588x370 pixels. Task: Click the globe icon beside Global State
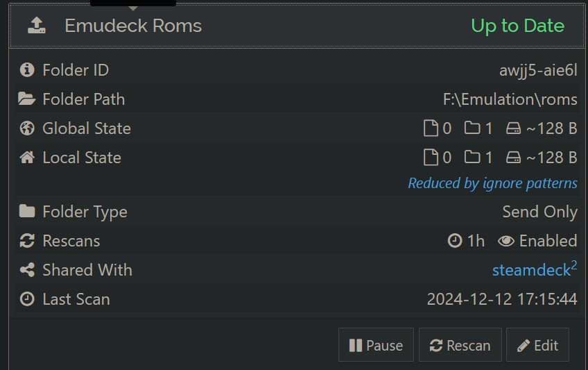point(27,128)
